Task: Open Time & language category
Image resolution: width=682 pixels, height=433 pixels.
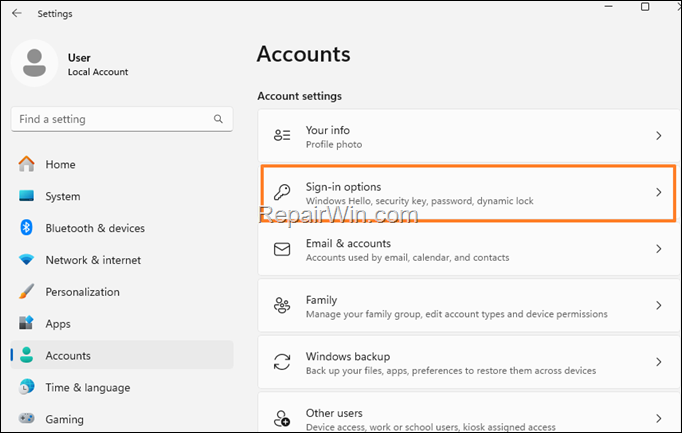Action: [122, 387]
